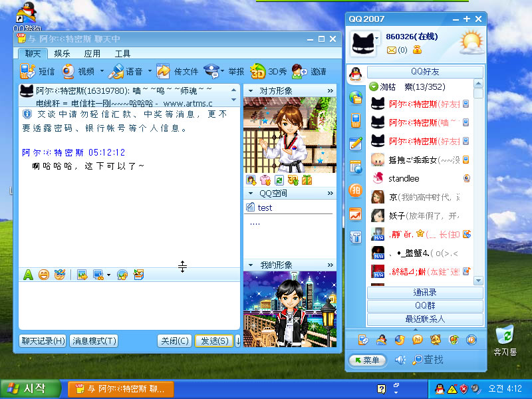Click the 聊天记录(H) button
The image size is (532, 399).
pos(43,340)
